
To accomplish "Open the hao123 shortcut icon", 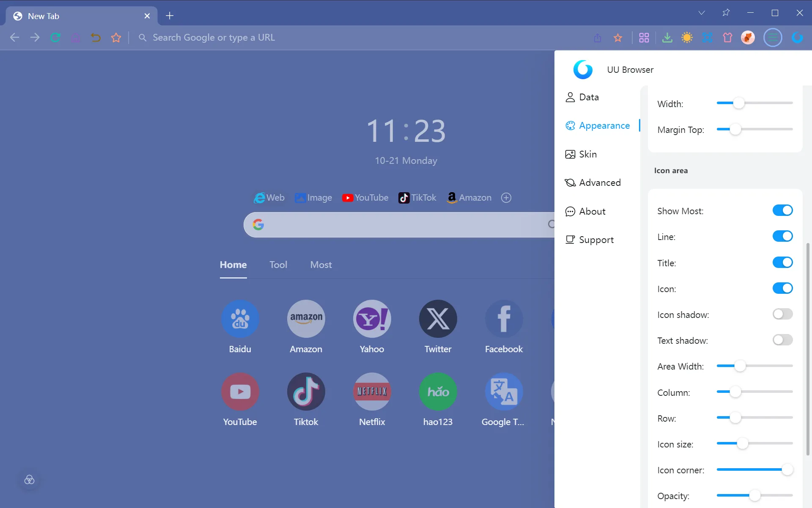I will click(438, 391).
